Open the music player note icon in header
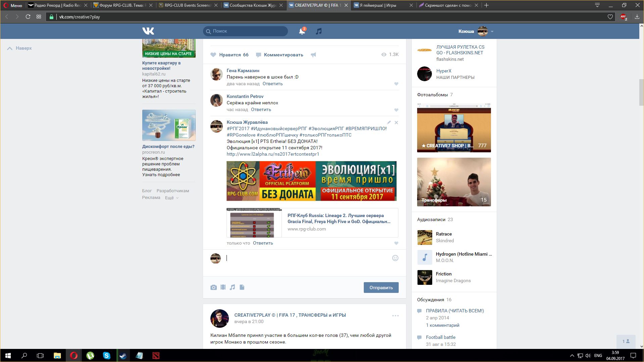 (x=319, y=31)
